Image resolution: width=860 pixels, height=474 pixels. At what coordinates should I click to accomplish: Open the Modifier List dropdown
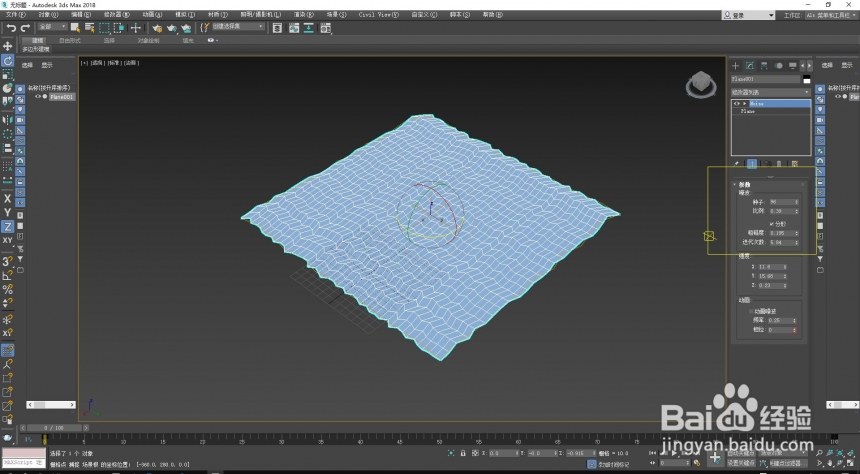pos(771,92)
